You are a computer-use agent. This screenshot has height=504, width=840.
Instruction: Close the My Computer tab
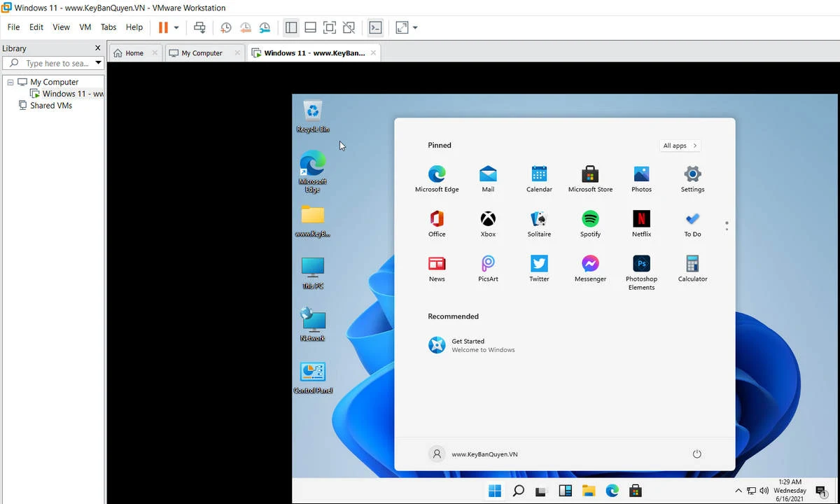(x=237, y=52)
